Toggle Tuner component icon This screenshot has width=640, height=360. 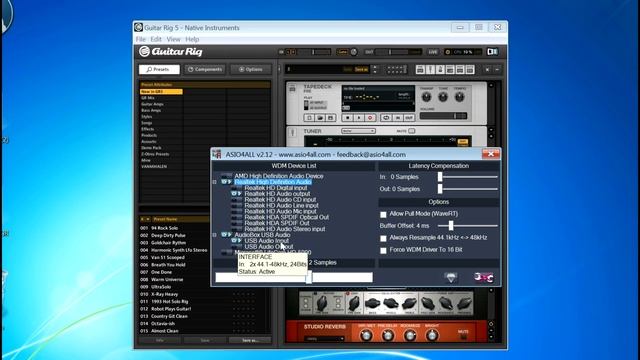[292, 132]
